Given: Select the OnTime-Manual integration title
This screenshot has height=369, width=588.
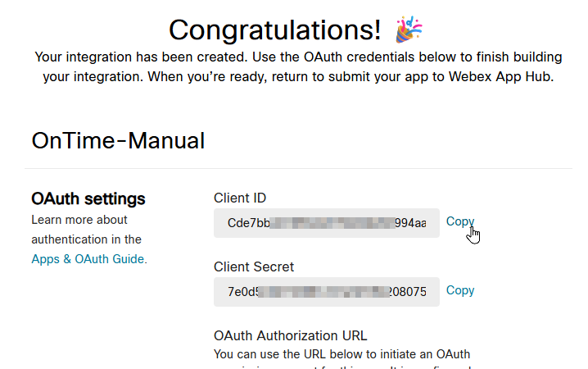Looking at the screenshot, I should [x=118, y=141].
